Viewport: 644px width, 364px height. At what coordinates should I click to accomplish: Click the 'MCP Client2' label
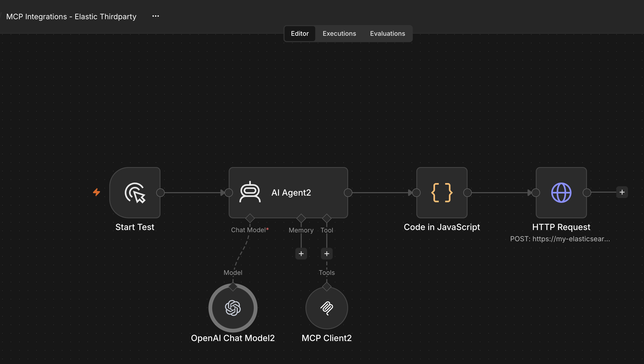tap(327, 338)
